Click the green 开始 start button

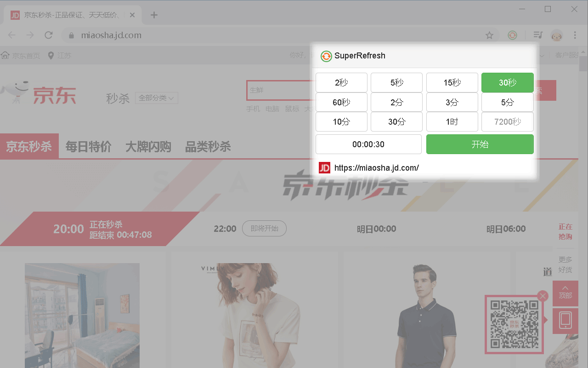coord(480,144)
